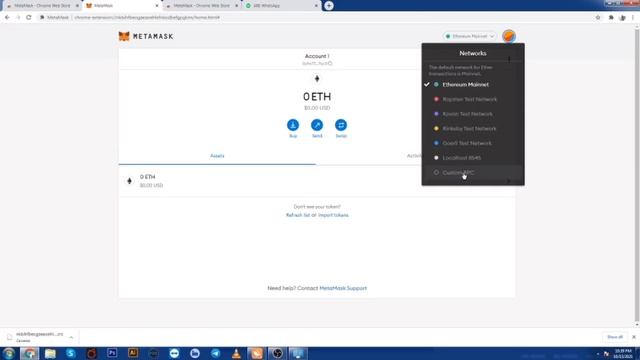Reload the page with the refresh icon
Screen dimensions: 640x360
coord(29,18)
